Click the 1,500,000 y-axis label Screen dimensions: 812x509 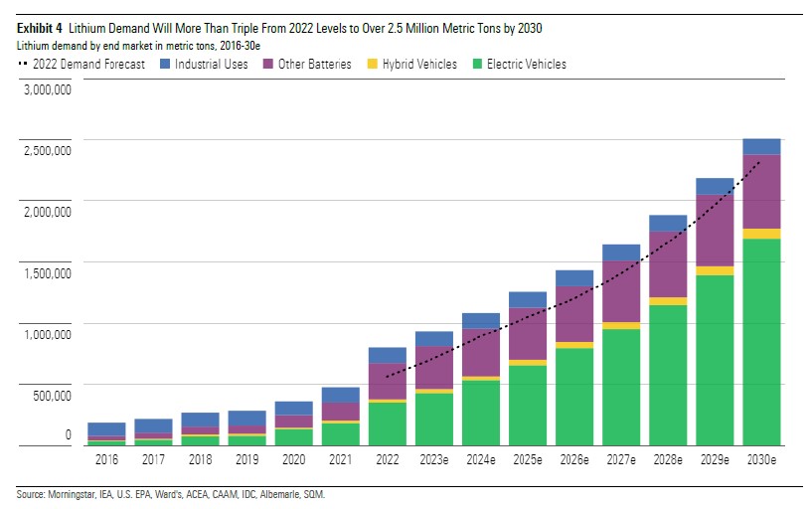(x=46, y=273)
